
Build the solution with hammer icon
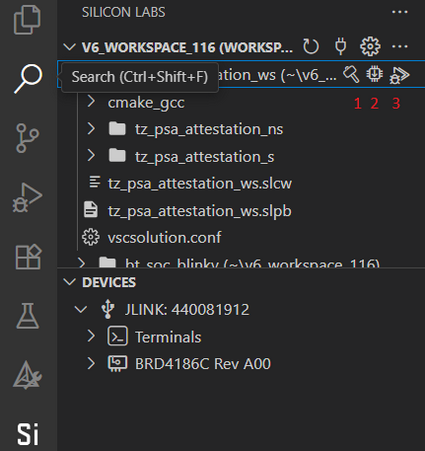click(351, 74)
